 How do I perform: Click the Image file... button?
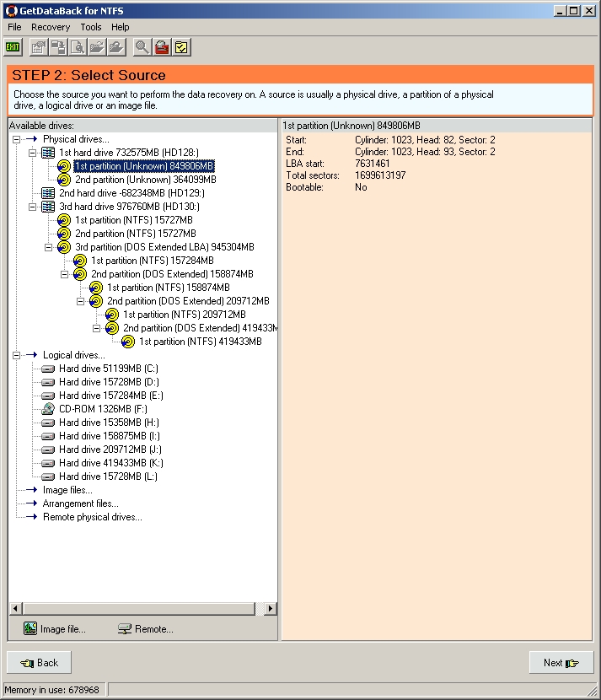(x=55, y=629)
